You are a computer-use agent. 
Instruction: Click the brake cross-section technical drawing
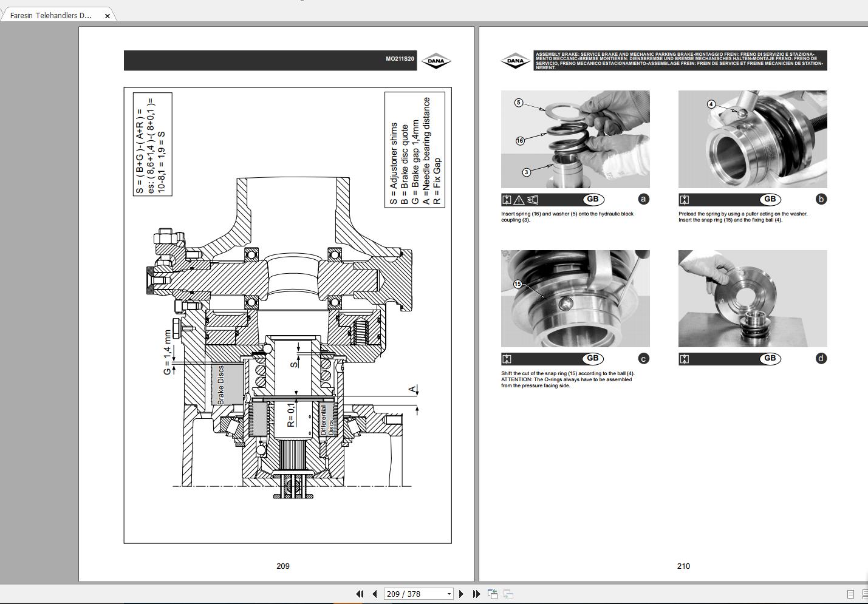tap(285, 340)
